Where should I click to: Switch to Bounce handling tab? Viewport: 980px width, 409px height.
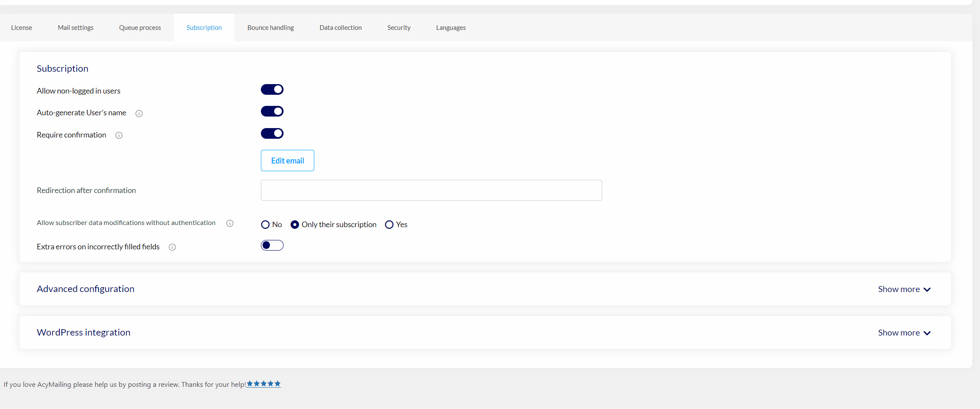[x=270, y=28]
